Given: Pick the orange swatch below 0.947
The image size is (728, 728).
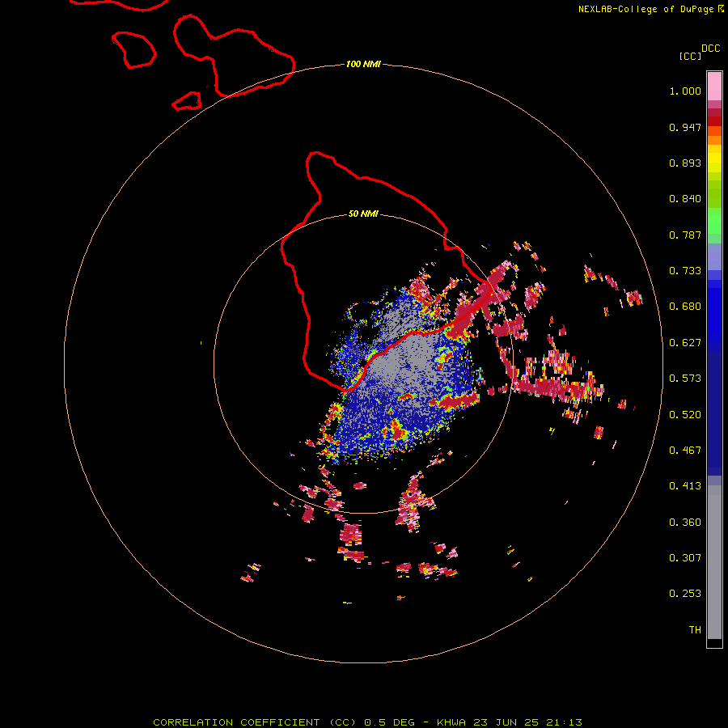Looking at the screenshot, I should 714,140.
